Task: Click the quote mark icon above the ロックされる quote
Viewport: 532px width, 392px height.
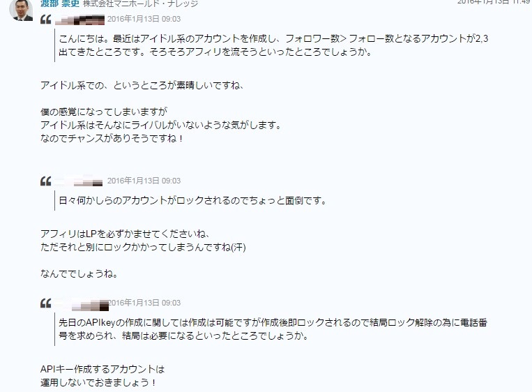Action: point(46,181)
